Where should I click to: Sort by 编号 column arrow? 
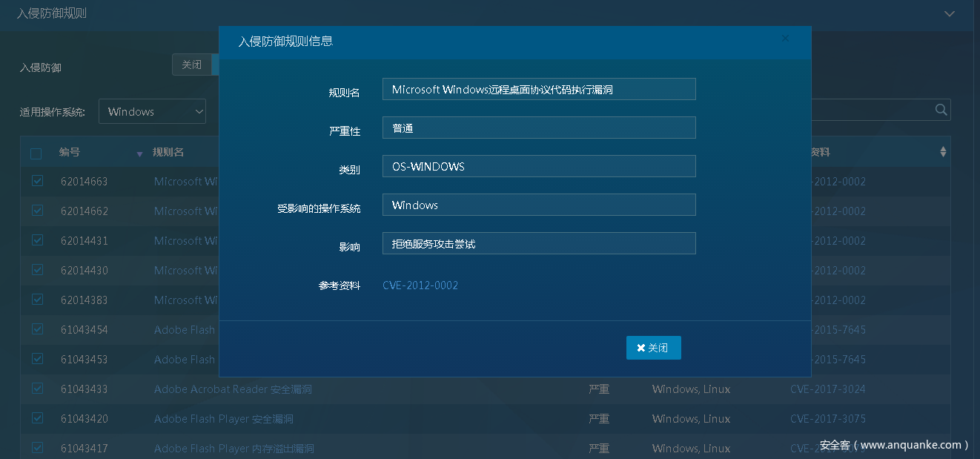(x=139, y=153)
